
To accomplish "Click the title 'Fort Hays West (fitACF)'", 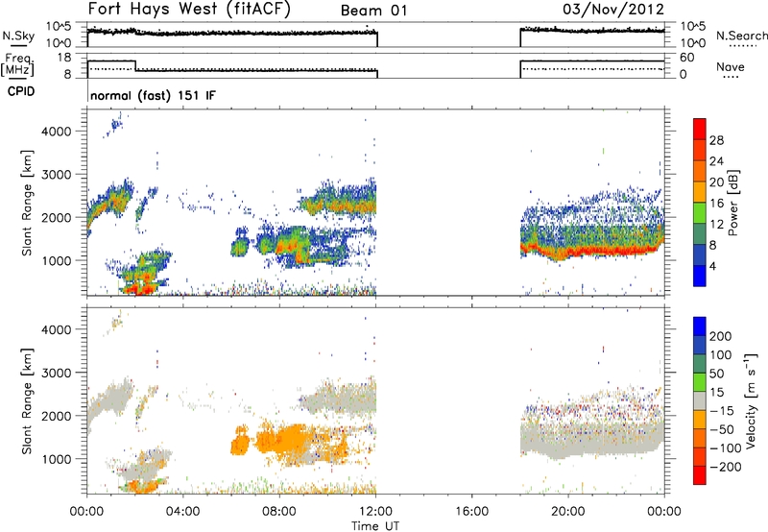I will [189, 10].
